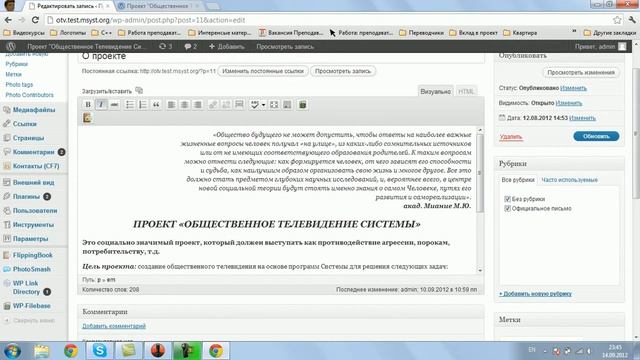Open Skype from the Windows taskbar
The height and width of the screenshot is (360, 640).
[99, 351]
